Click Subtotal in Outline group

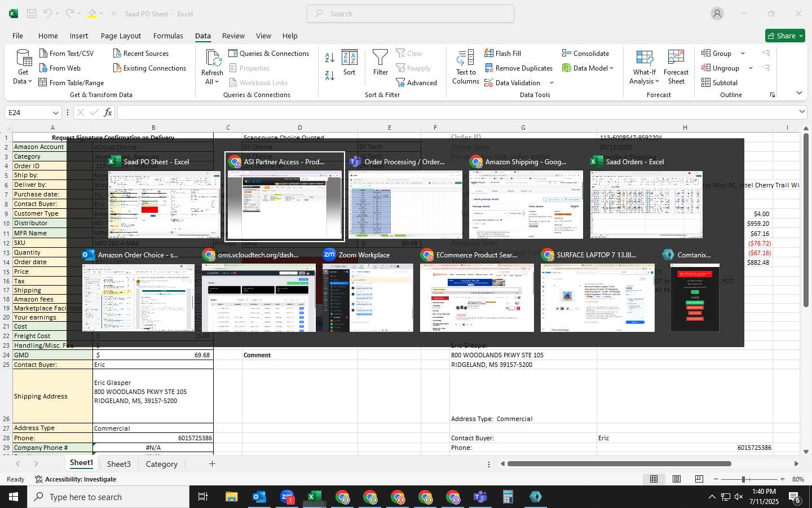pos(720,83)
